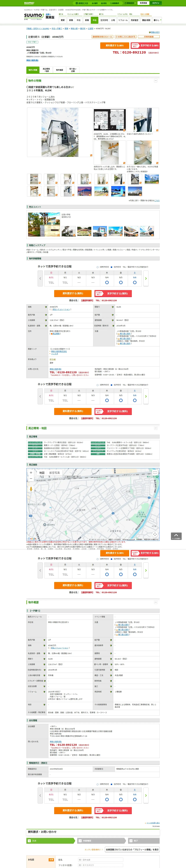Click 最初の位置に戻る on the map
The image size is (186, 868).
click(72, 477)
